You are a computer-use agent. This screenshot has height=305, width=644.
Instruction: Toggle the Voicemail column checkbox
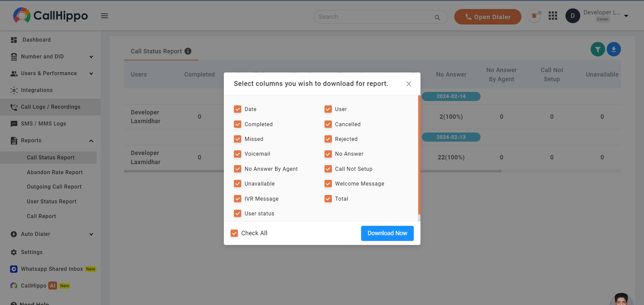238,154
